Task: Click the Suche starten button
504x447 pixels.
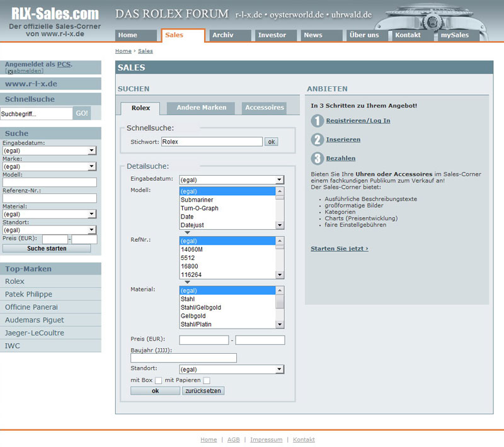Action: (47, 249)
